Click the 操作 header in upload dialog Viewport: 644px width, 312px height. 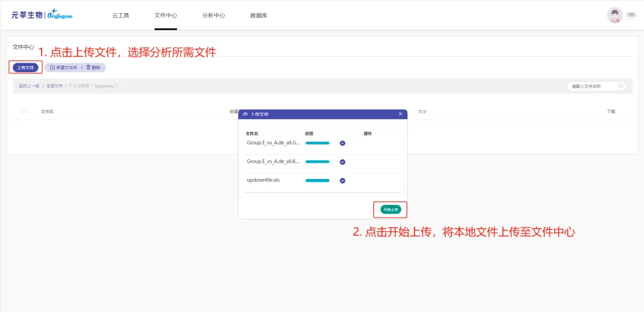click(x=368, y=134)
